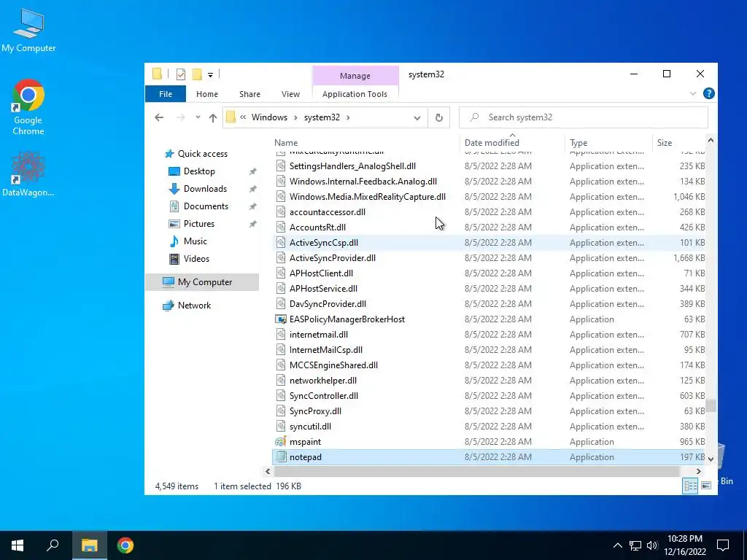Switch to the Home ribbon tab
This screenshot has height=560, width=747.
(206, 94)
